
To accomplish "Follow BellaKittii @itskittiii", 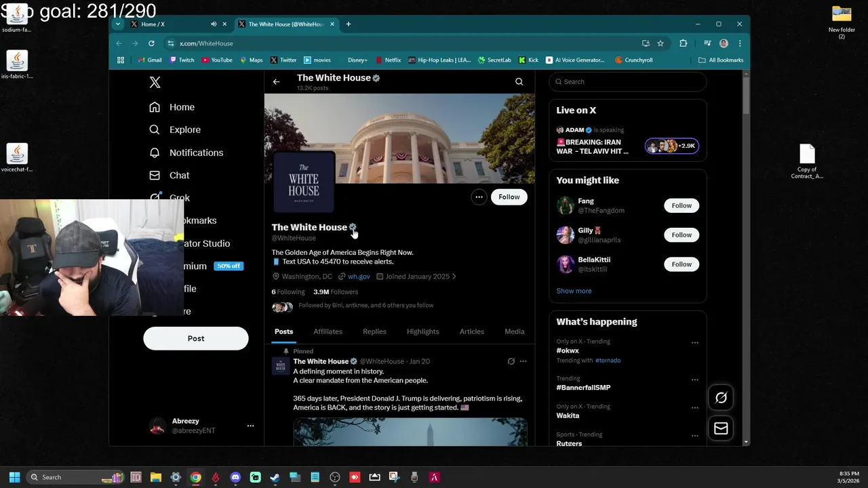I will 682,264.
